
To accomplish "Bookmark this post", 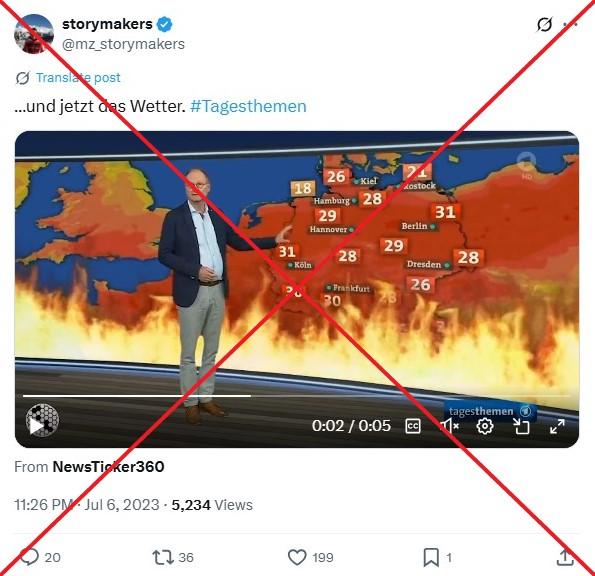I will click(431, 557).
